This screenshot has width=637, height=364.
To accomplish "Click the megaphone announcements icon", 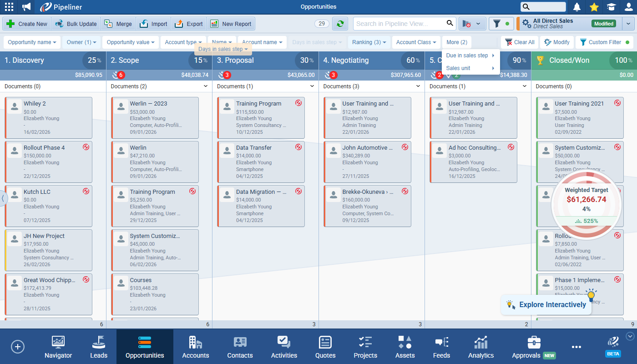I will (27, 7).
